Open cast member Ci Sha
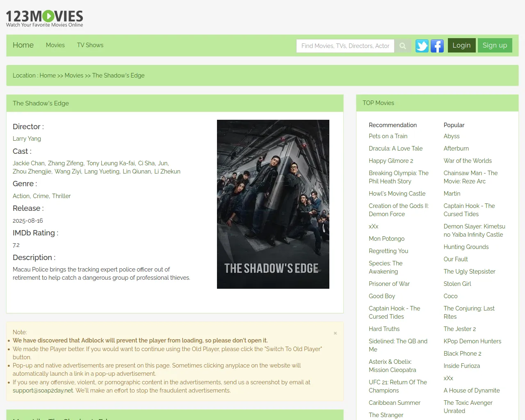 (x=146, y=163)
